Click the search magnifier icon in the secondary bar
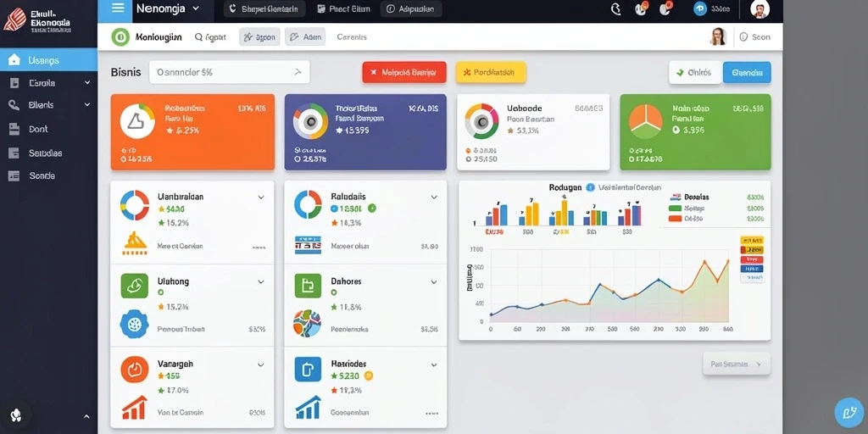This screenshot has width=868, height=434. pos(198,37)
